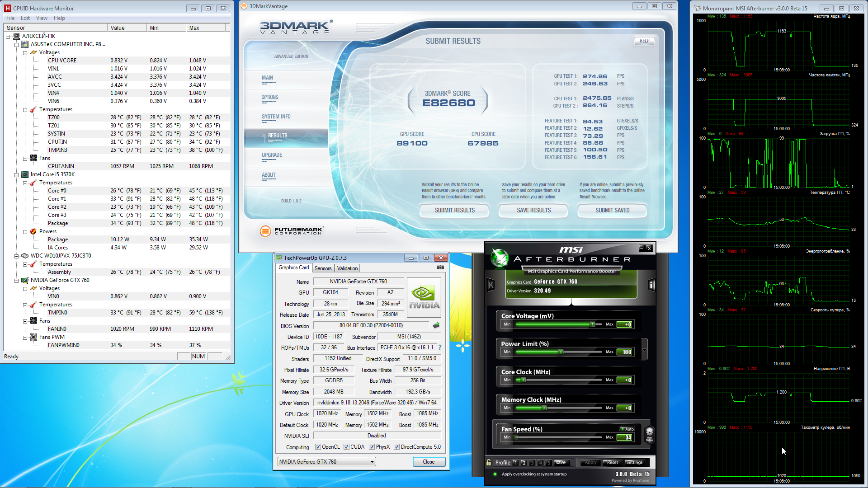
Task: Minimize MSI Afterburner via the dash icon
Action: [641, 248]
